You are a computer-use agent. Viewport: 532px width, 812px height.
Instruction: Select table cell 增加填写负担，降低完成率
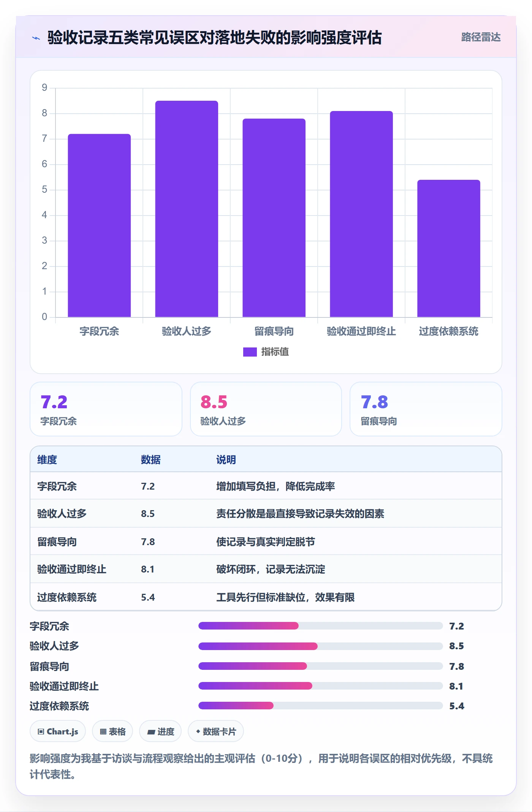(275, 486)
